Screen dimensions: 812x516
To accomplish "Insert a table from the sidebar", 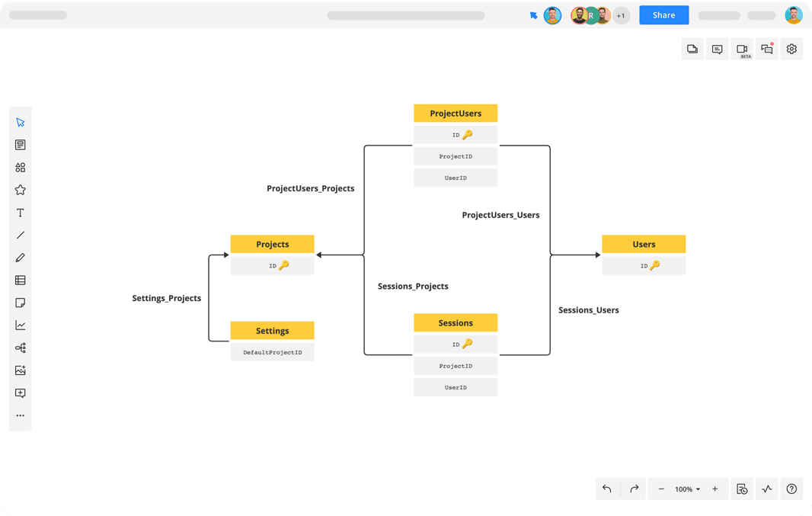I will [x=21, y=280].
